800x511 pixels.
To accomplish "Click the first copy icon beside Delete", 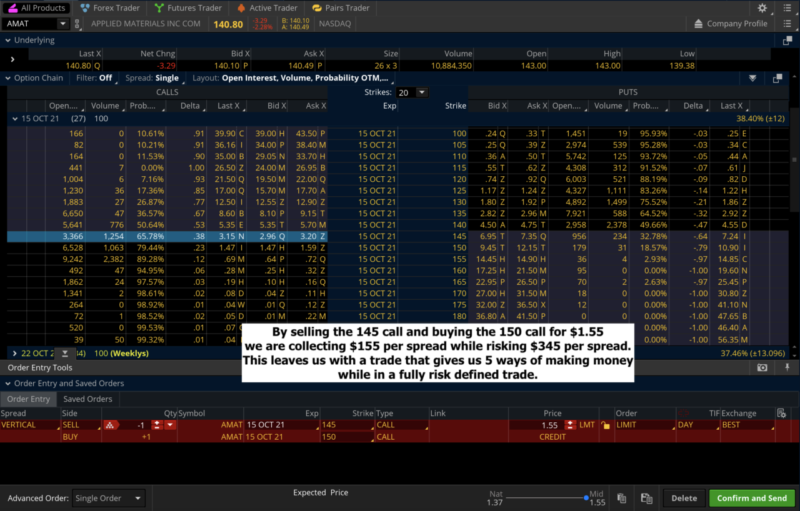I will tap(621, 498).
